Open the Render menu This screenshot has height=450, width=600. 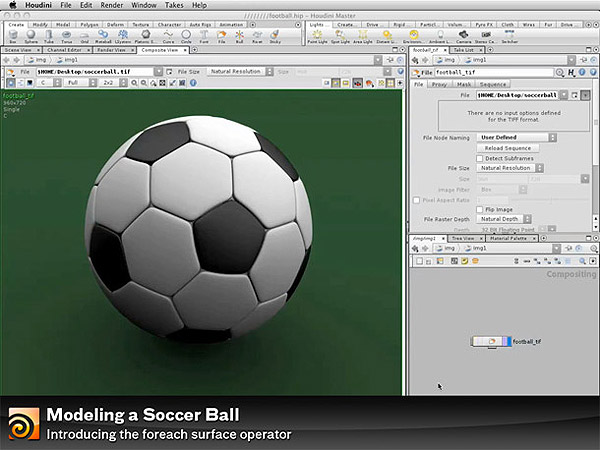(x=112, y=5)
